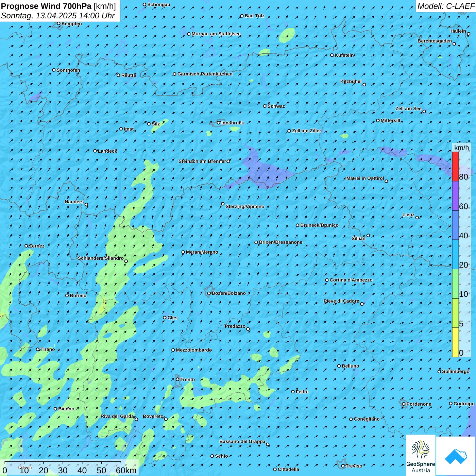Click the Sonthofen location marker
The image size is (476, 476).
pos(54,70)
